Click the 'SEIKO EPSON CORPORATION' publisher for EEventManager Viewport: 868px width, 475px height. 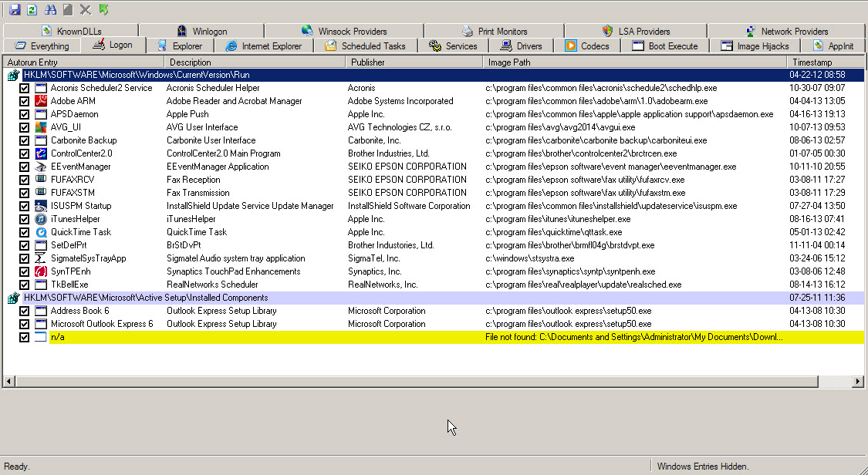(407, 167)
